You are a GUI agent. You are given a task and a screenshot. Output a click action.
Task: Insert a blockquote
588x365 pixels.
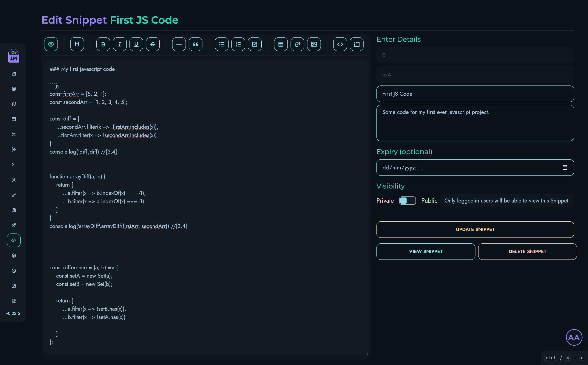point(196,44)
